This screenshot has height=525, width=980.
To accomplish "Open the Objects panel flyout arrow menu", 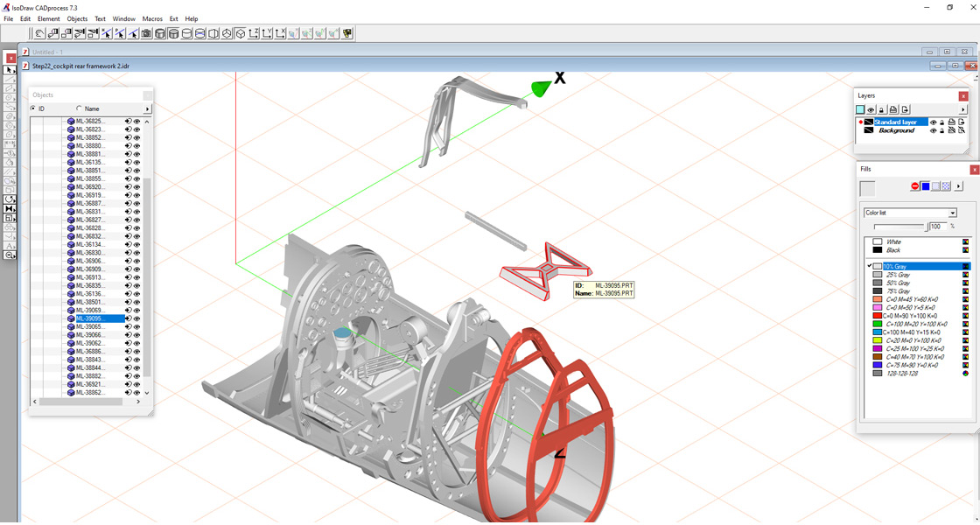I will [147, 109].
